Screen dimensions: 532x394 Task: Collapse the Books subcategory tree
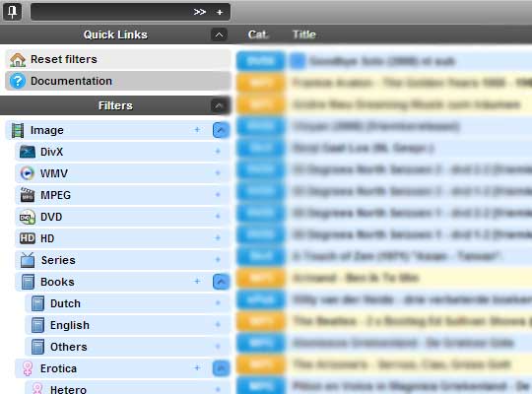tap(221, 282)
